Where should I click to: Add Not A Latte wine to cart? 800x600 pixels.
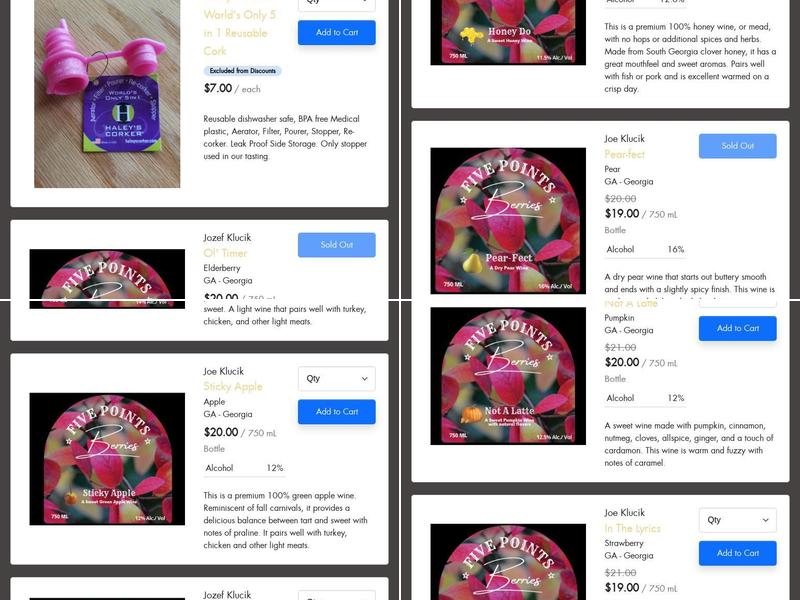pyautogui.click(x=738, y=329)
